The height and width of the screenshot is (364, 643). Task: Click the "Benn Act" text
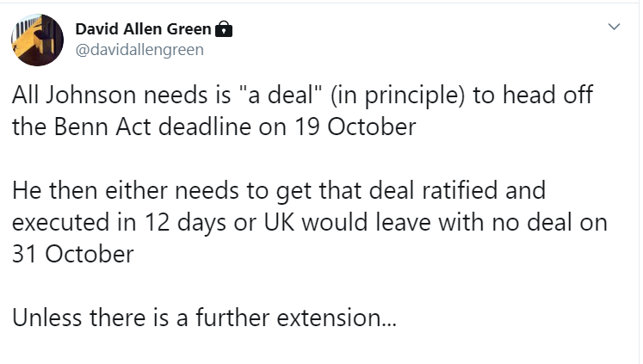(102, 126)
